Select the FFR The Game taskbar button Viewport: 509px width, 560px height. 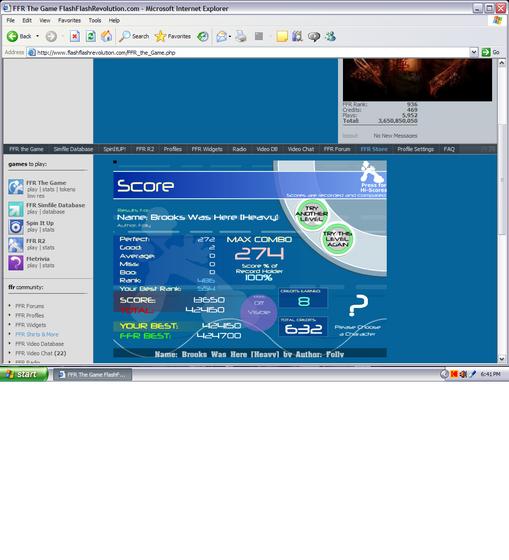93,374
